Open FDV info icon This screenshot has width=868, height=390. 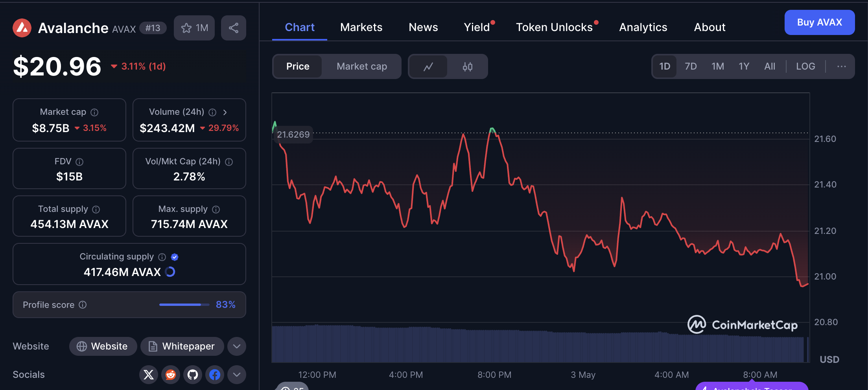[x=79, y=162]
